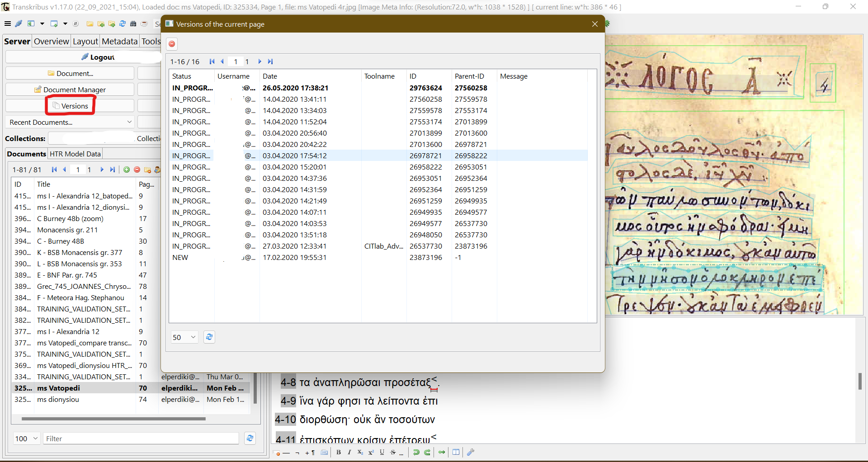Image resolution: width=868 pixels, height=462 pixels.
Task: Open the binoculars search icon
Action: [133, 24]
